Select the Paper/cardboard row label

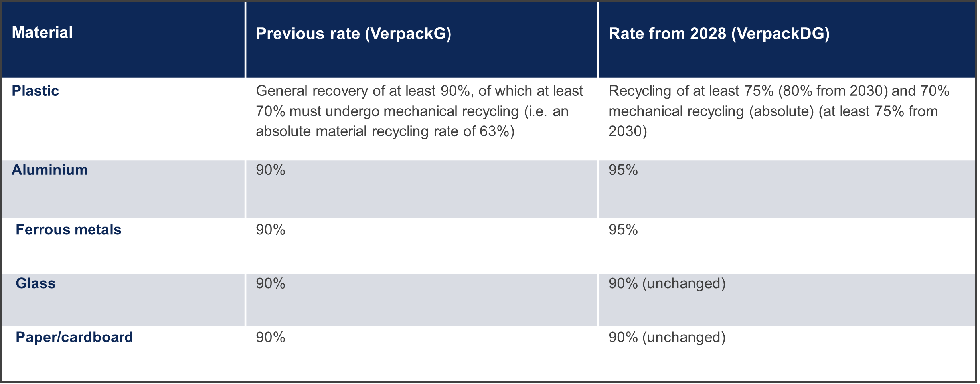point(74,337)
